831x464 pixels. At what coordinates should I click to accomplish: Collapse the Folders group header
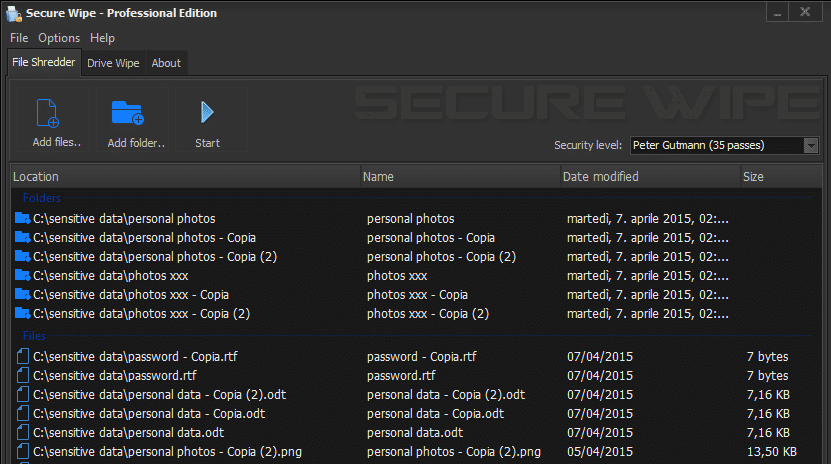pyautogui.click(x=41, y=198)
